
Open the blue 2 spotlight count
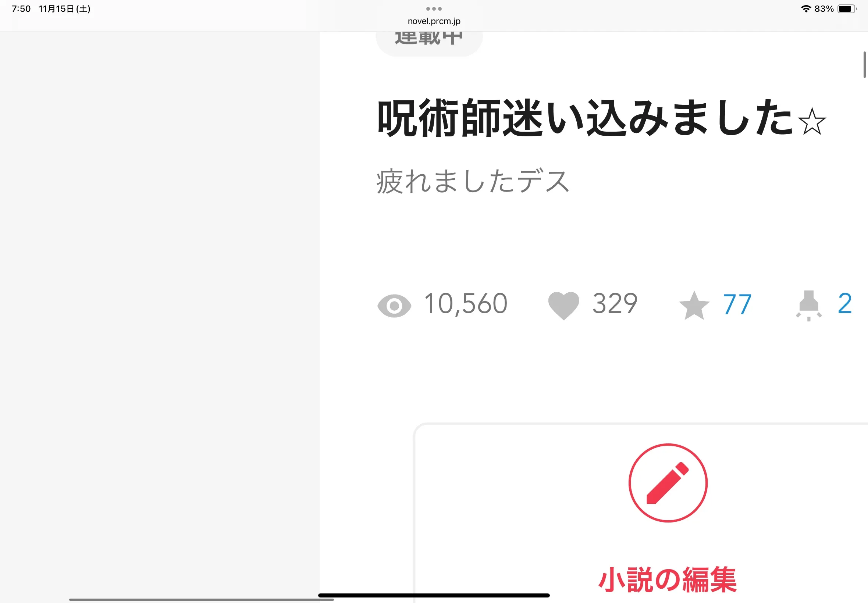coord(844,303)
